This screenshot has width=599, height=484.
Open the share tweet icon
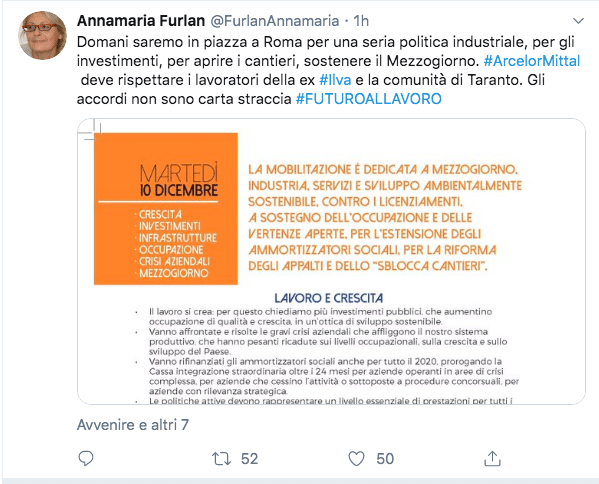point(492,458)
